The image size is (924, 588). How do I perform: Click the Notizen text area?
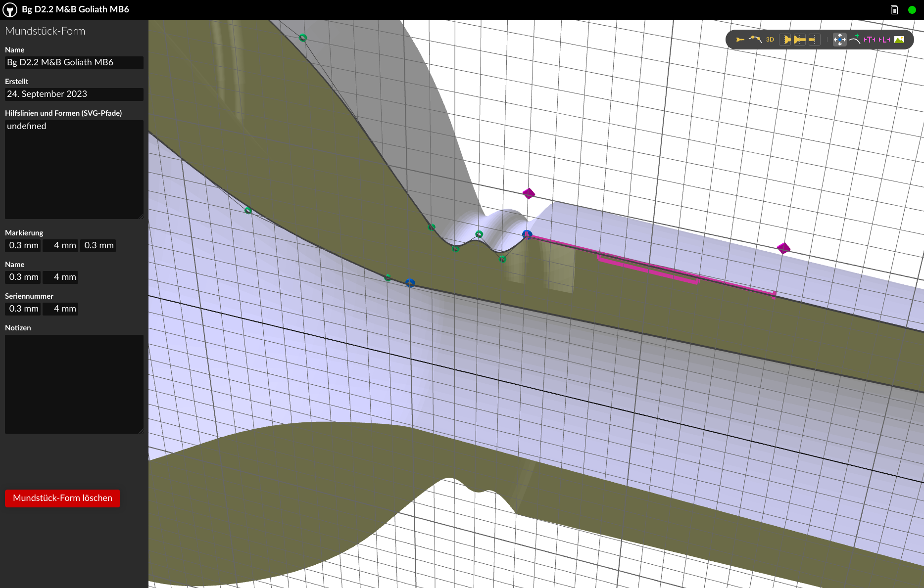click(x=74, y=384)
